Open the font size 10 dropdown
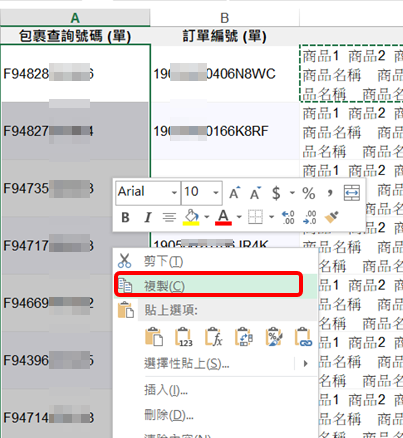 coord(216,193)
